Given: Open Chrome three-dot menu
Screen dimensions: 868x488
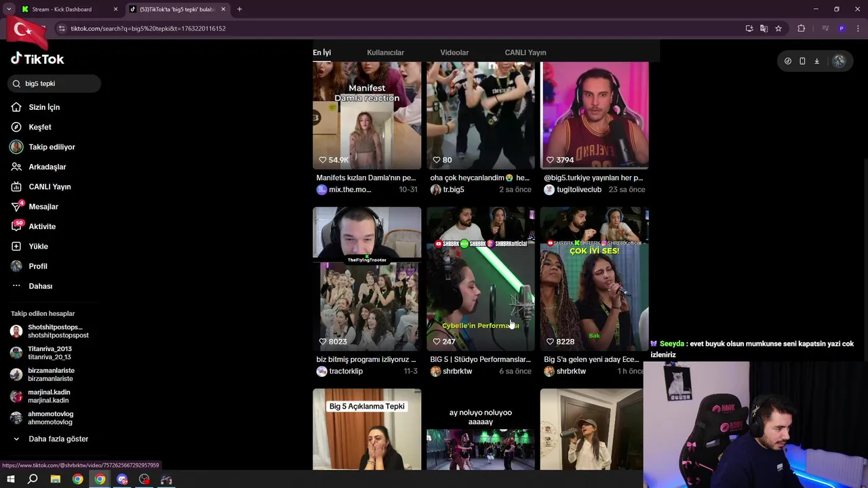Looking at the screenshot, I should pyautogui.click(x=857, y=28).
